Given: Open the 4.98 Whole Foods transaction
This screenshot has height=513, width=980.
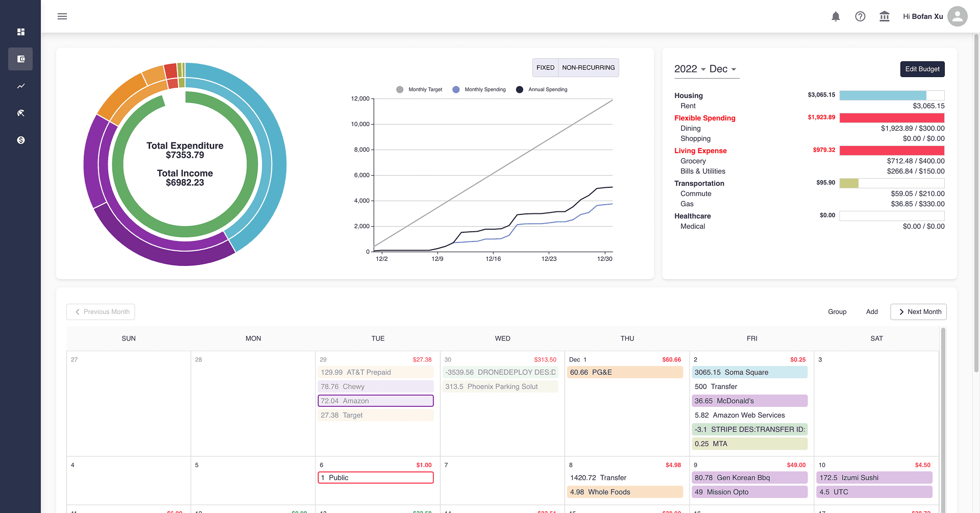Looking at the screenshot, I should pos(625,492).
